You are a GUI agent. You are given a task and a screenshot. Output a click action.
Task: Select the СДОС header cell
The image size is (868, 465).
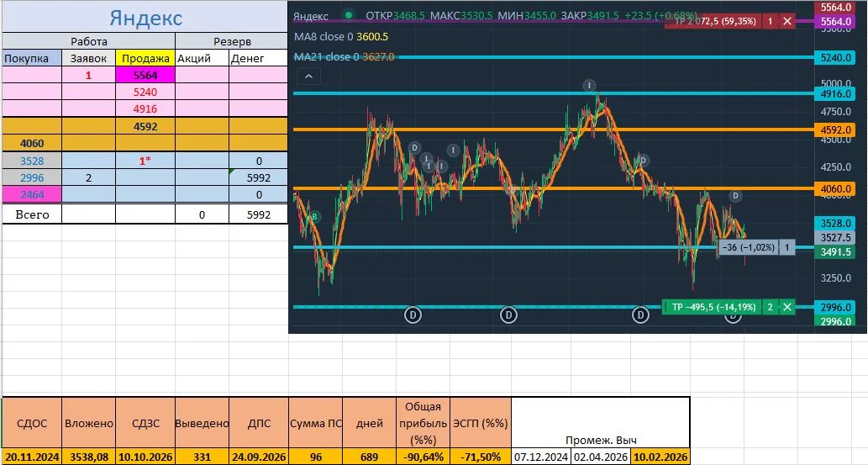pyautogui.click(x=32, y=423)
